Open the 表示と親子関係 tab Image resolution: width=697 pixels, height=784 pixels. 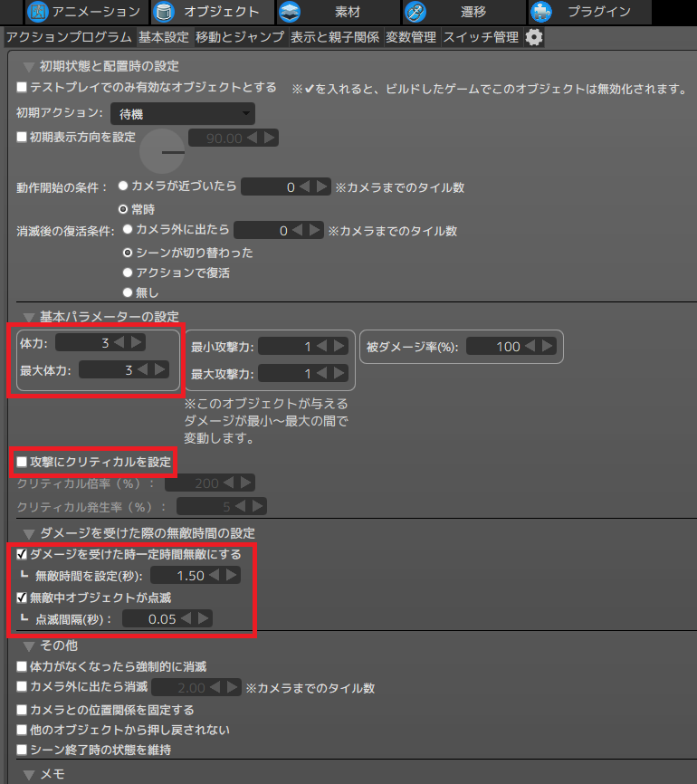[335, 37]
